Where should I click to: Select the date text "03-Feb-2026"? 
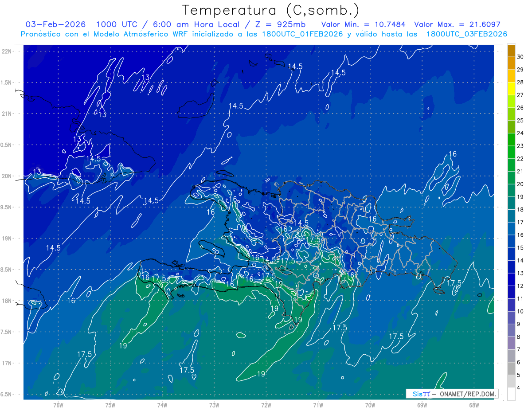coord(56,24)
